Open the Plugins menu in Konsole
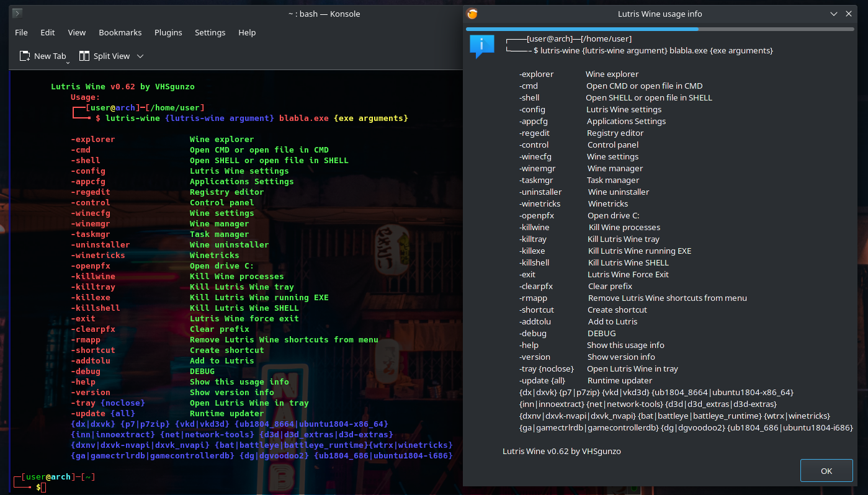Image resolution: width=868 pixels, height=495 pixels. coord(168,32)
